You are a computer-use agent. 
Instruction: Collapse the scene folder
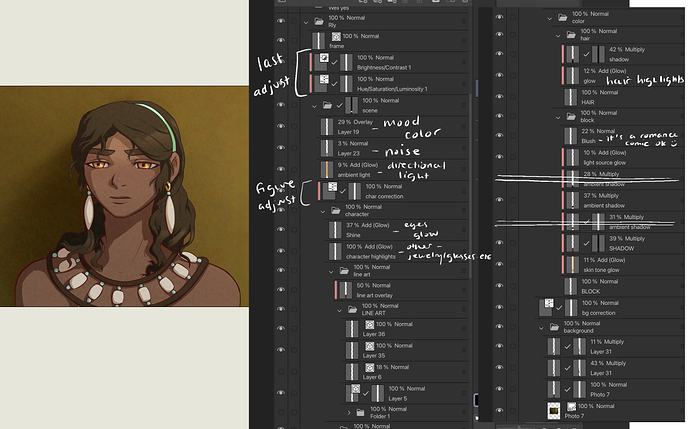313,104
